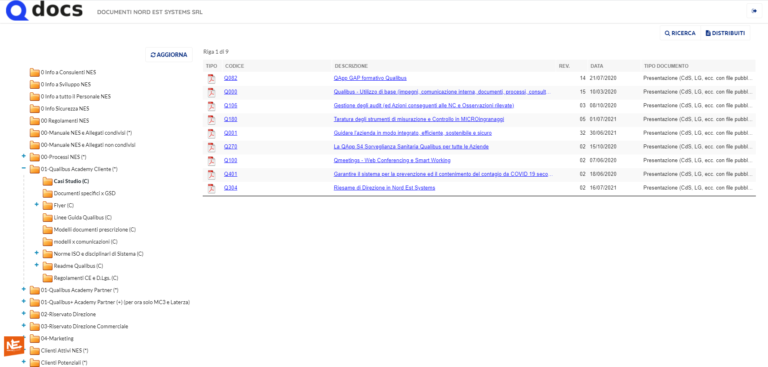Sort by the DESCRIZIONE column header
The image size is (768, 367).
coord(351,66)
